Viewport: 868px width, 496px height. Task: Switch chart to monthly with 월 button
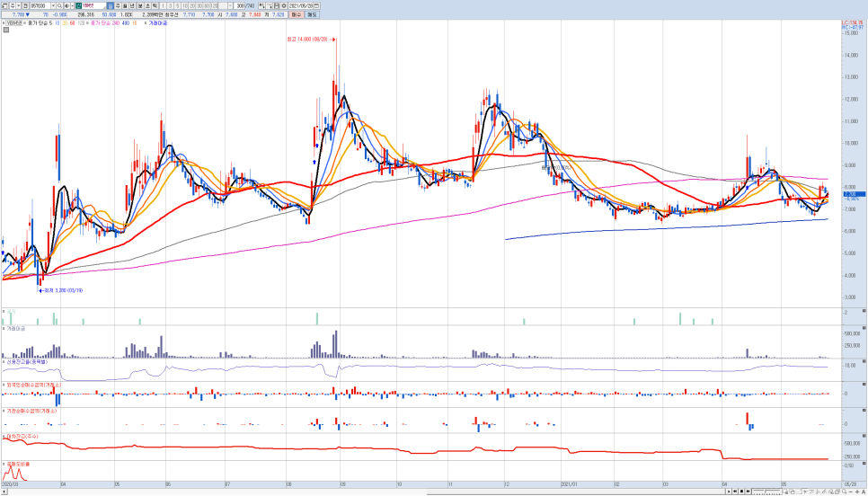(x=126, y=5)
